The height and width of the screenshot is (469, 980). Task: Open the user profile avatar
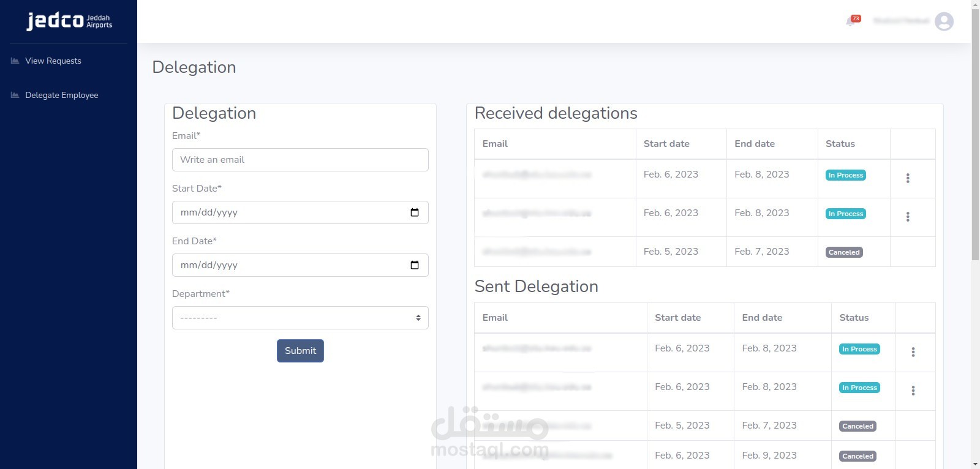click(944, 21)
